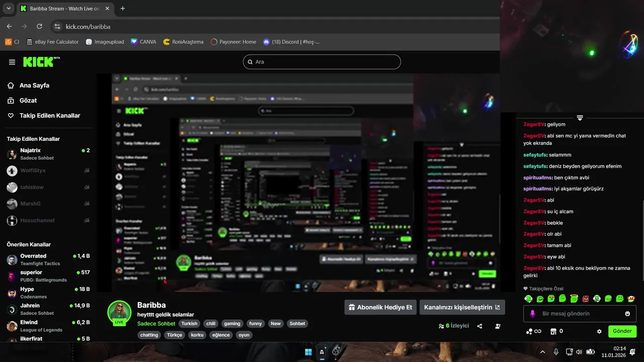The width and height of the screenshot is (644, 362).
Task: Open WolfiStyx followed channel
Action: click(x=48, y=170)
